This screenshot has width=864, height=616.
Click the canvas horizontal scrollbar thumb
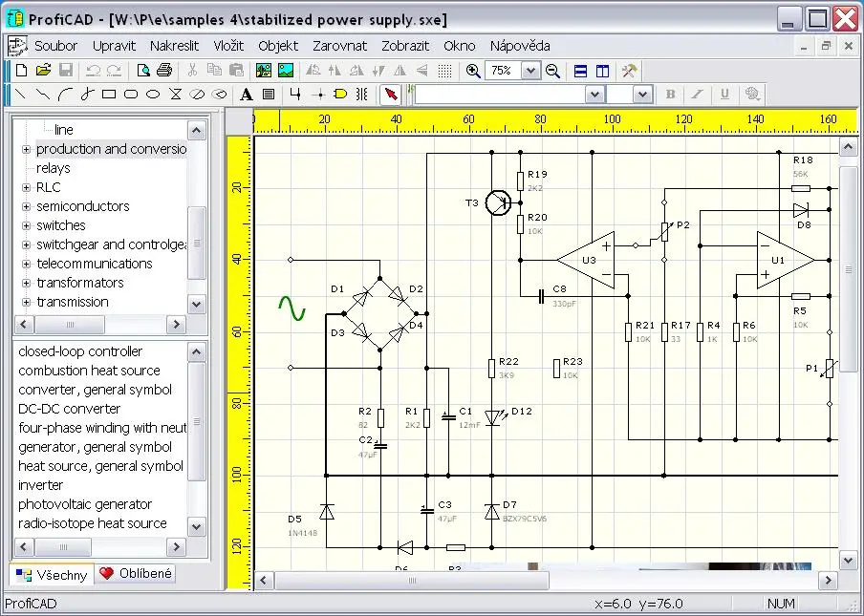click(411, 580)
